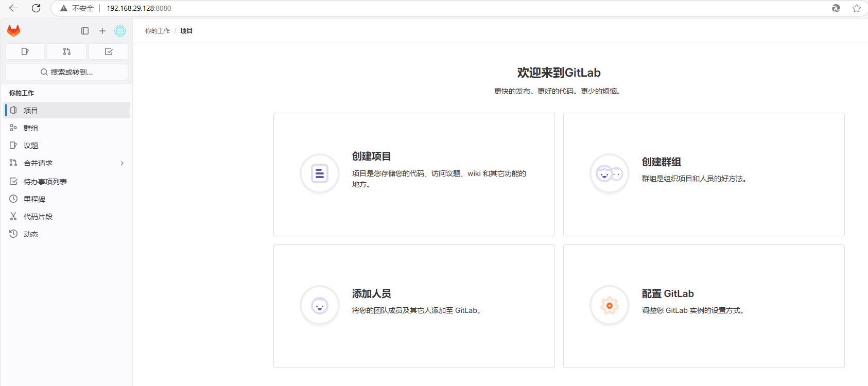The width and height of the screenshot is (868, 386).
Task: Click 你的工作 breadcrumb link
Action: point(158,31)
